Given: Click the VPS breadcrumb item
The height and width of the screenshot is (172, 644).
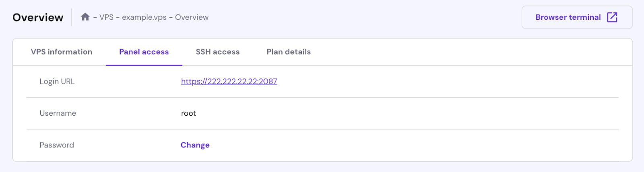Looking at the screenshot, I should [106, 17].
